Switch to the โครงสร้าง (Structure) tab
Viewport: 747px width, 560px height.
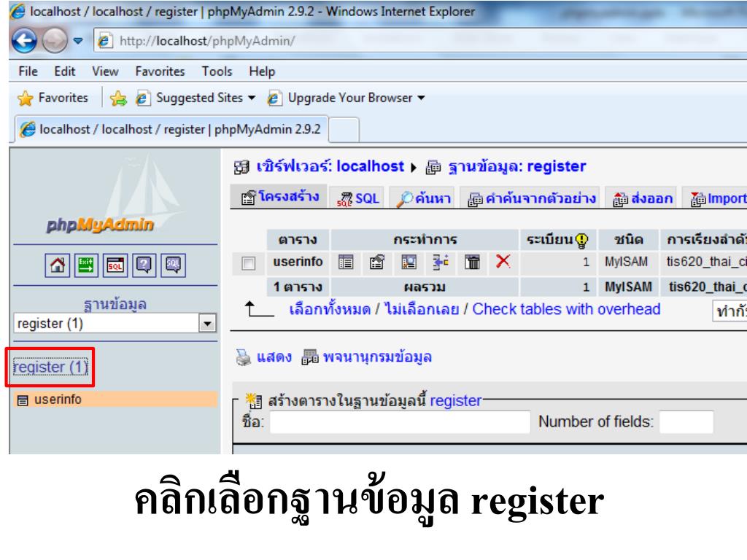pos(279,197)
